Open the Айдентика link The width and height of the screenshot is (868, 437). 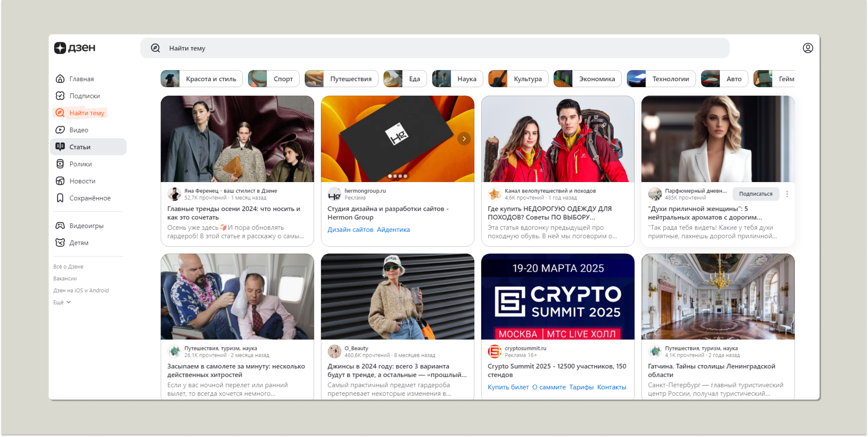pos(393,230)
